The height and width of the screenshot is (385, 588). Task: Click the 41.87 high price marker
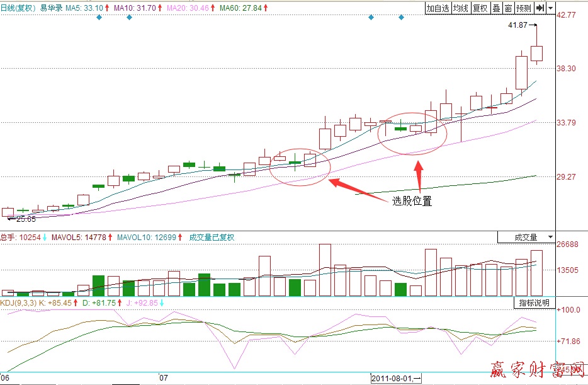(519, 25)
